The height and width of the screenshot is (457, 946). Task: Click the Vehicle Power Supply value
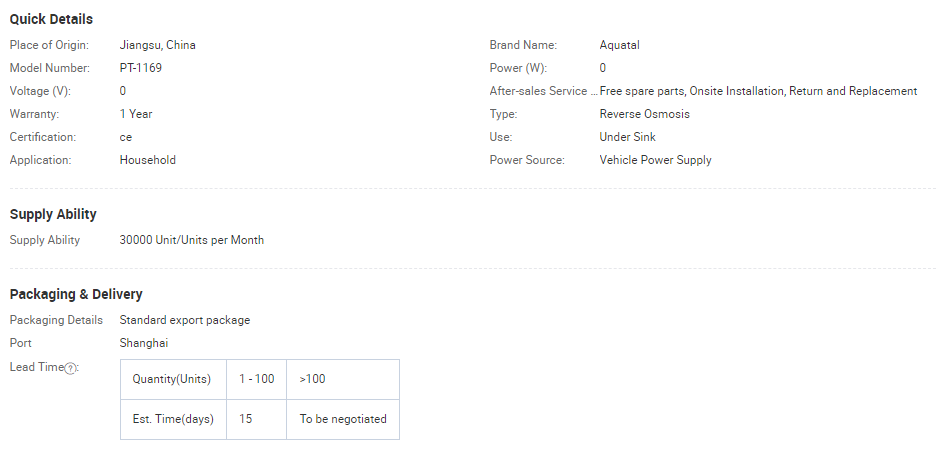pos(655,160)
